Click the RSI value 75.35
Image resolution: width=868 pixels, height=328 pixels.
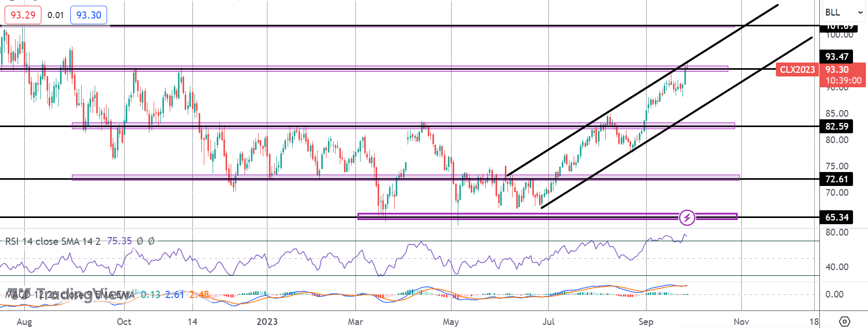(119, 241)
